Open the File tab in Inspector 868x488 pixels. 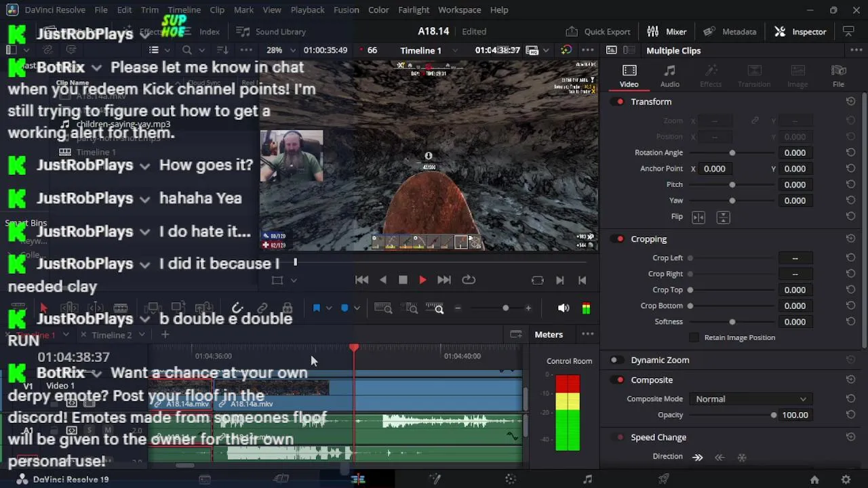[838, 76]
